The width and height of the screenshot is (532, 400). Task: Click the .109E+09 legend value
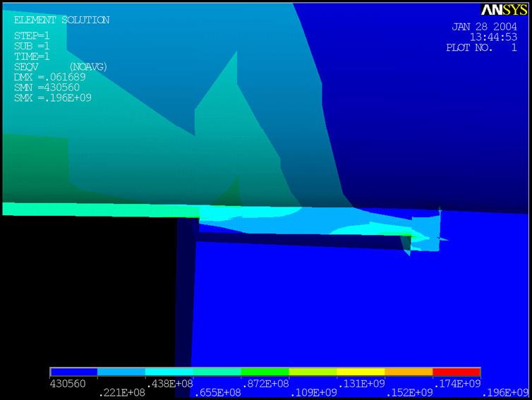313,392
